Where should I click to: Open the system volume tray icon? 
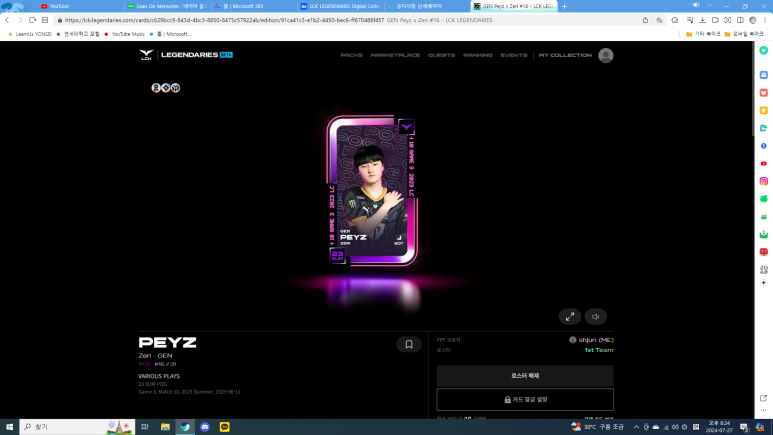click(675, 427)
